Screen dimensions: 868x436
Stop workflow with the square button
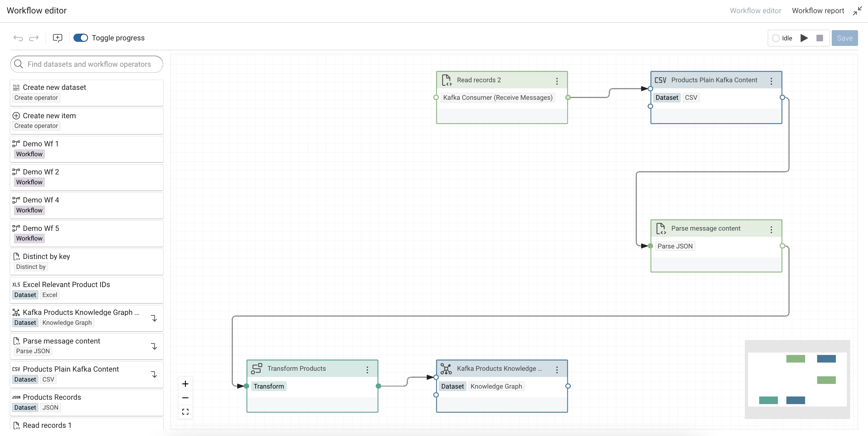(819, 38)
